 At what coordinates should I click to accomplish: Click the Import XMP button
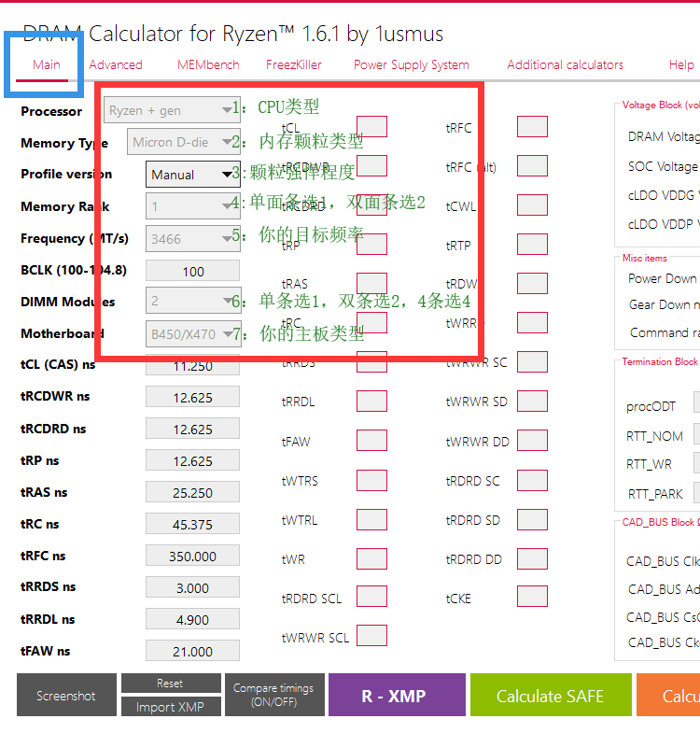click(171, 707)
